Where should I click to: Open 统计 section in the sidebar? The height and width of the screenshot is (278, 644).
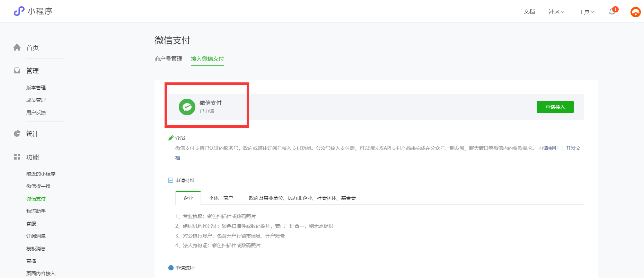click(x=33, y=134)
